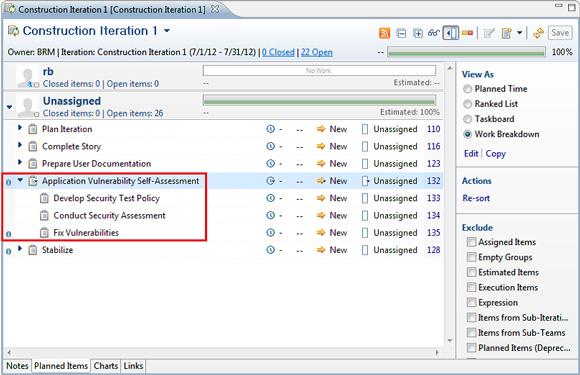This screenshot has height=375, width=580.
Task: Click the task icon beside Plan Iteration
Action: pyautogui.click(x=33, y=129)
